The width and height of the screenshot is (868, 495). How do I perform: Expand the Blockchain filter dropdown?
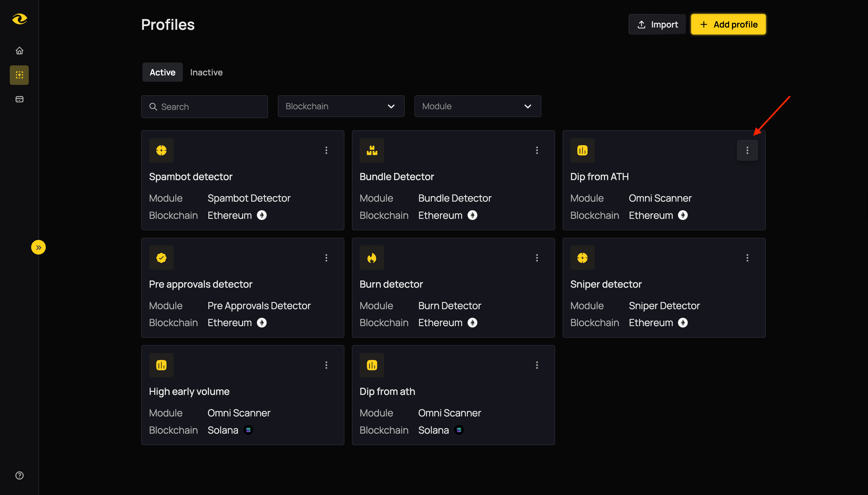pos(341,106)
